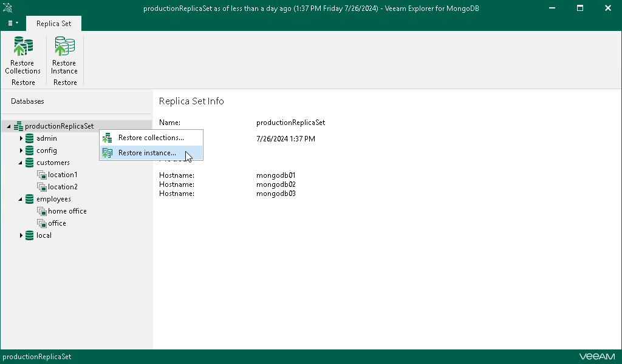Screen dimensions: 622x364
Task: Click the mongodb02 hostname value
Action: pyautogui.click(x=276, y=184)
